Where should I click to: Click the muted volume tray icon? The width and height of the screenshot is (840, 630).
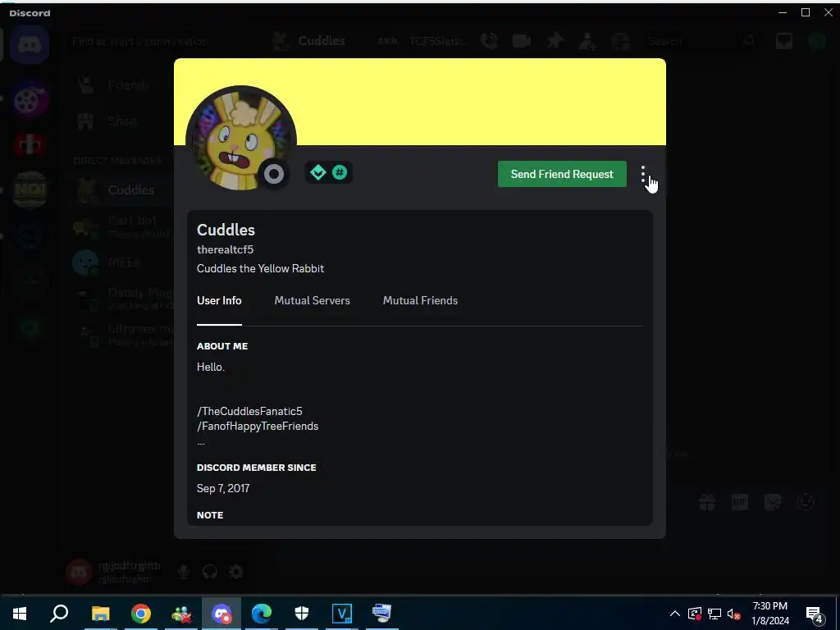[734, 614]
